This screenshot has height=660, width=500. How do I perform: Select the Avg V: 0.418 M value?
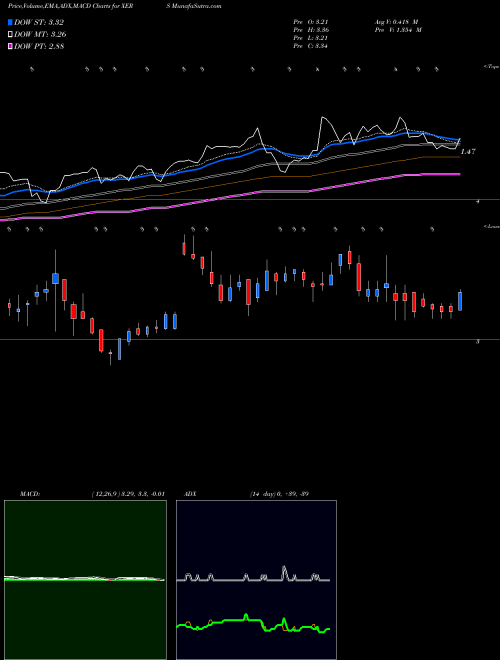coord(396,22)
